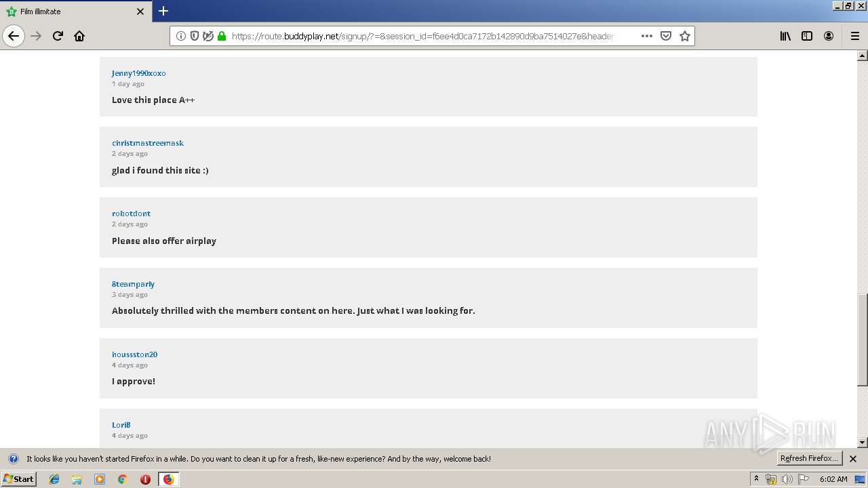Open houssston20 user profile link
Screen dimensions: 868x488
(134, 354)
